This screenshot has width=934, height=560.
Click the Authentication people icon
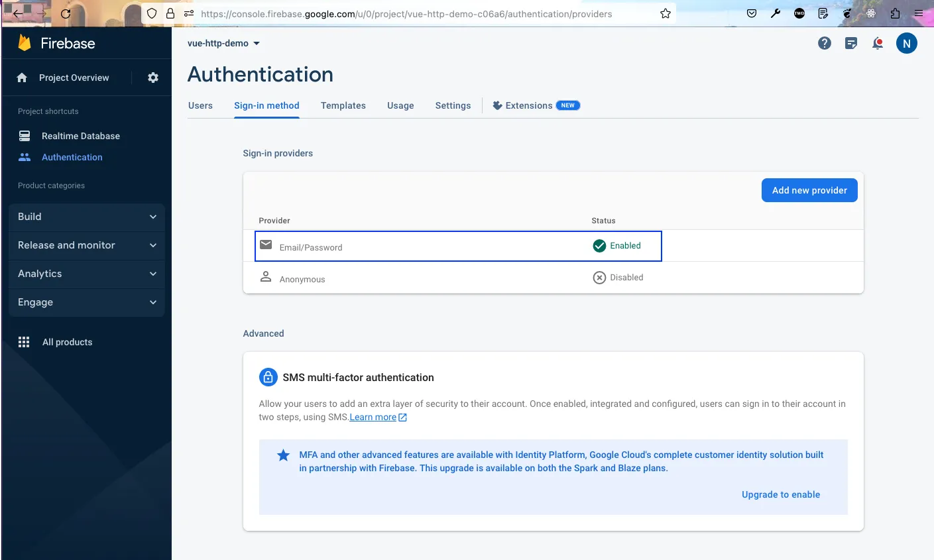[x=25, y=157]
